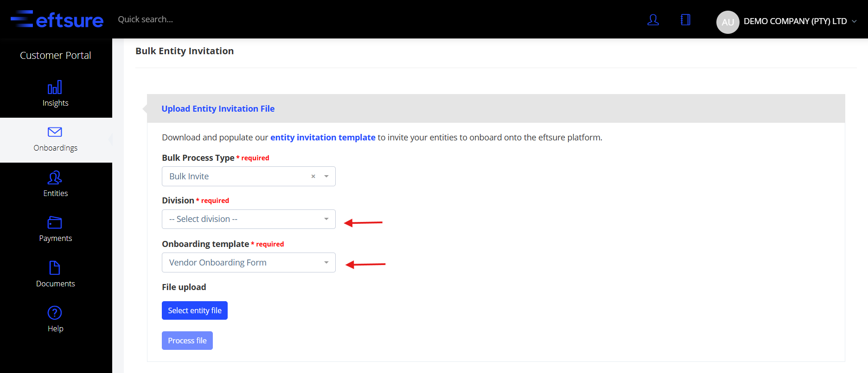The width and height of the screenshot is (868, 373).
Task: Click the AU avatar circle
Action: 728,22
